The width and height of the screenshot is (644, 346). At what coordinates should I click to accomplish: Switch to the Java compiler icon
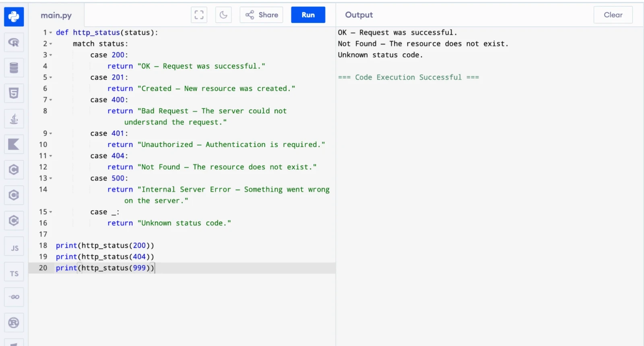[x=14, y=119]
